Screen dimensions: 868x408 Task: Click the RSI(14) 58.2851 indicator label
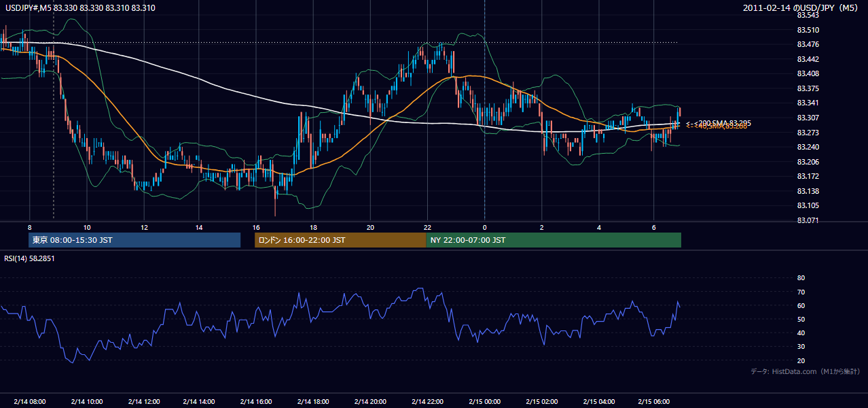29,258
